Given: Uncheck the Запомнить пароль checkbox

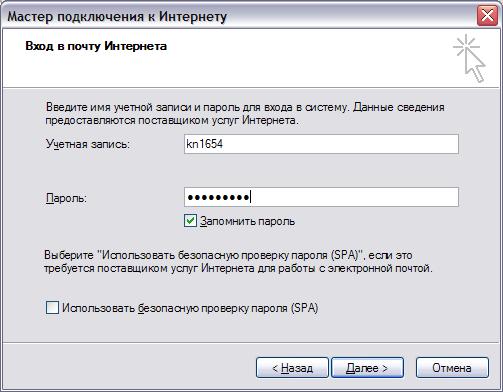Looking at the screenshot, I should 190,221.
